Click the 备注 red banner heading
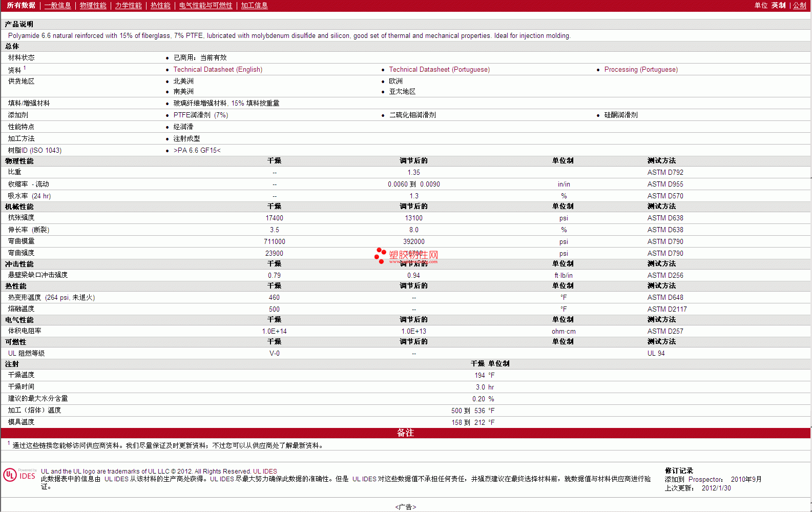The image size is (812, 512). coord(405,433)
